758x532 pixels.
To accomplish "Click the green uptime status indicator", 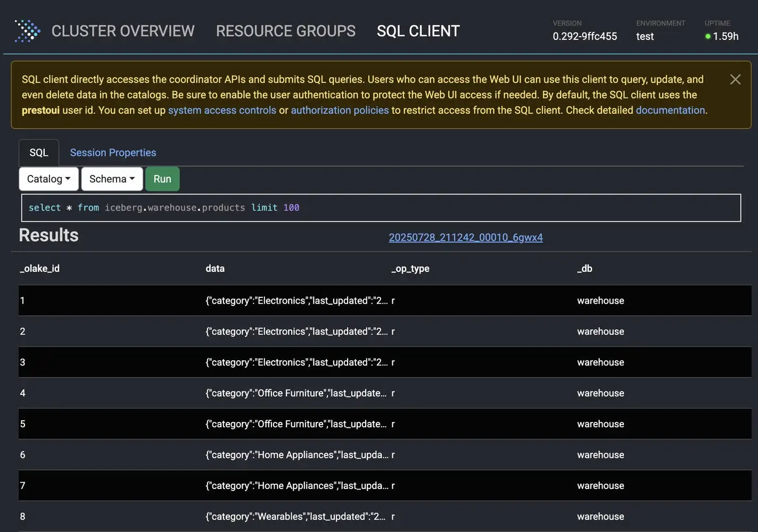I will 708,36.
